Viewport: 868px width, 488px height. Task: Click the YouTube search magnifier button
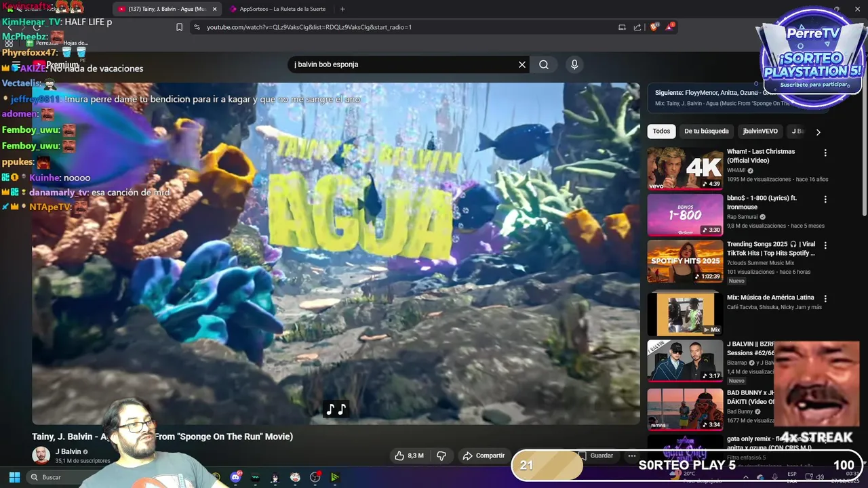[x=544, y=64]
